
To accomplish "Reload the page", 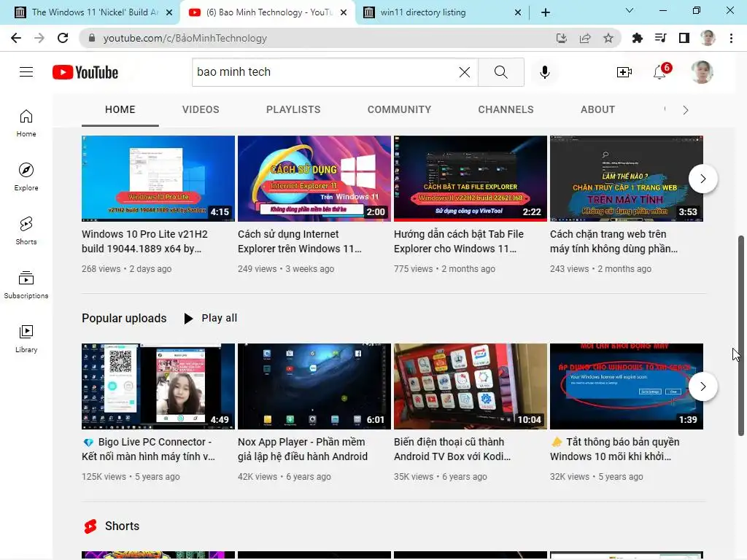I will coord(63,38).
